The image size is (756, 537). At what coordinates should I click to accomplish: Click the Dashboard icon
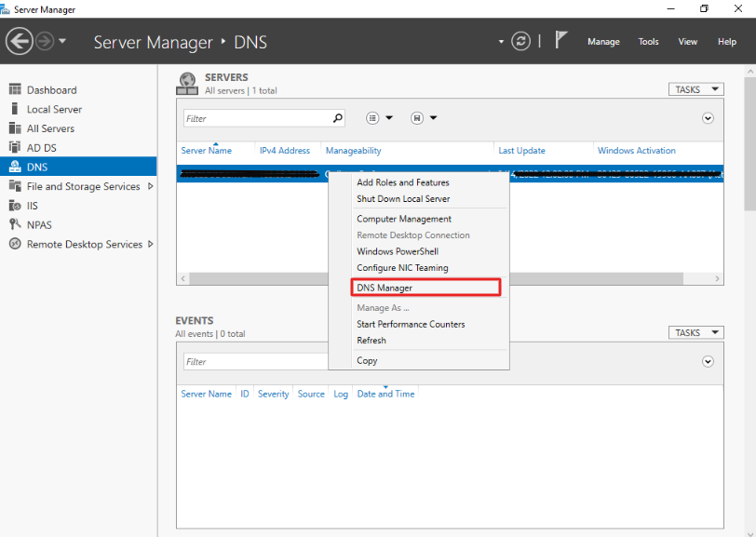pyautogui.click(x=15, y=89)
